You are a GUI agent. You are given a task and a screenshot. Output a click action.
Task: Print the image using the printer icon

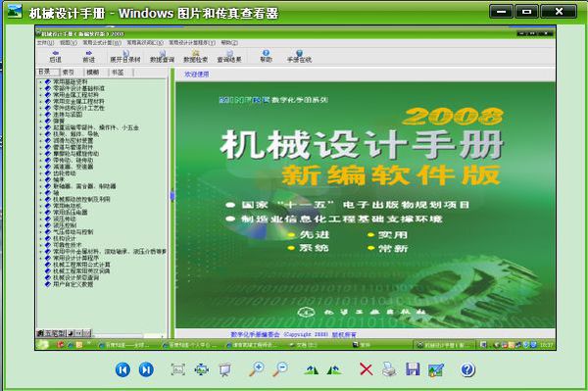389,369
